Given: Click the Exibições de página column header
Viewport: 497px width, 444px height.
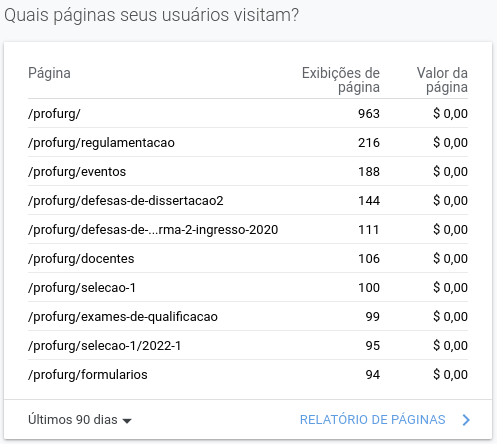Looking at the screenshot, I should [341, 80].
